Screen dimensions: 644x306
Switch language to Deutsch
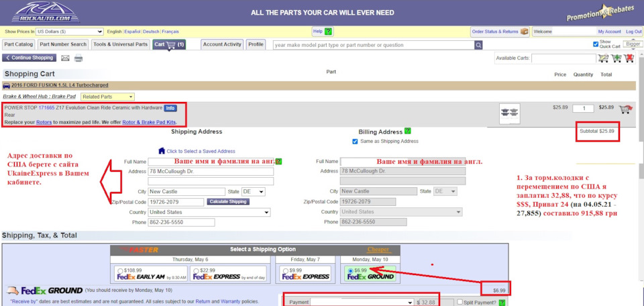click(x=151, y=32)
